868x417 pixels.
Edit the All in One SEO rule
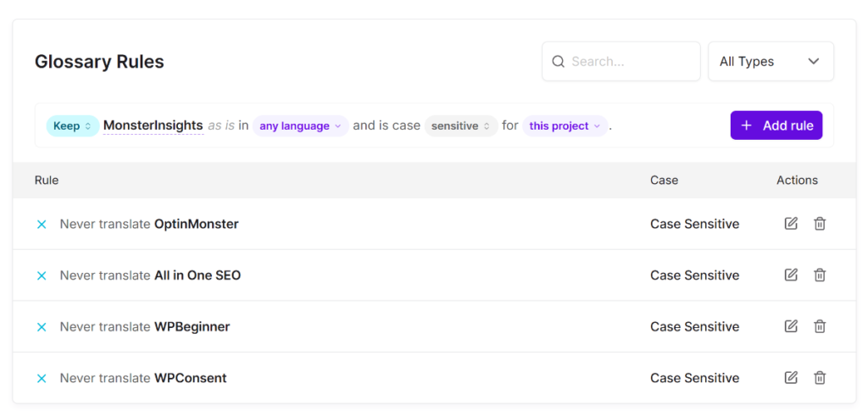click(x=791, y=275)
